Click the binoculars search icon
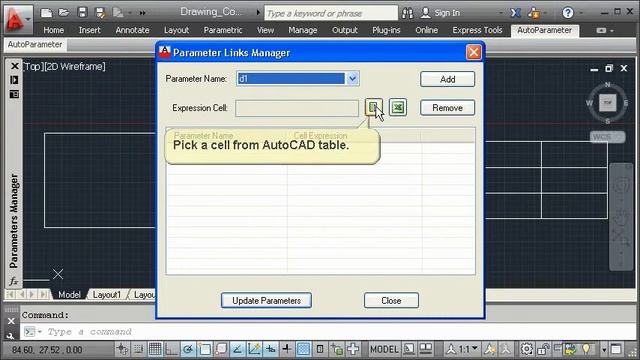 pyautogui.click(x=407, y=13)
